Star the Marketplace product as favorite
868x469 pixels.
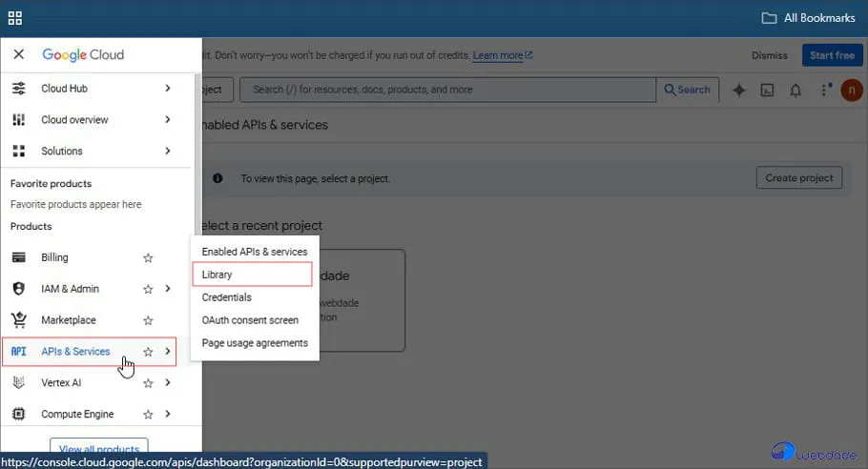click(148, 320)
